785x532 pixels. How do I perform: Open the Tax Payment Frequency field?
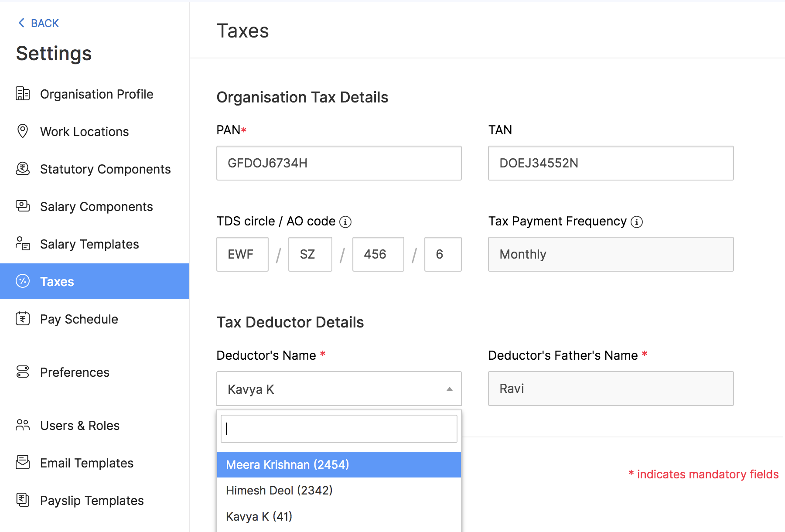click(x=610, y=254)
